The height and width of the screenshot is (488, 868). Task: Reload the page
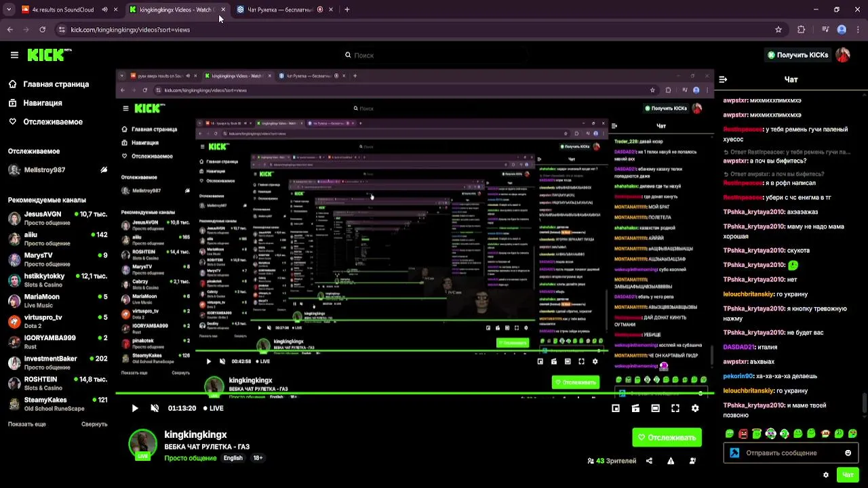point(42,30)
